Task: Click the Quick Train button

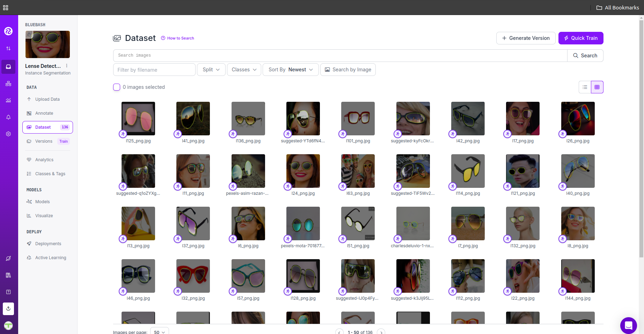Action: click(581, 38)
